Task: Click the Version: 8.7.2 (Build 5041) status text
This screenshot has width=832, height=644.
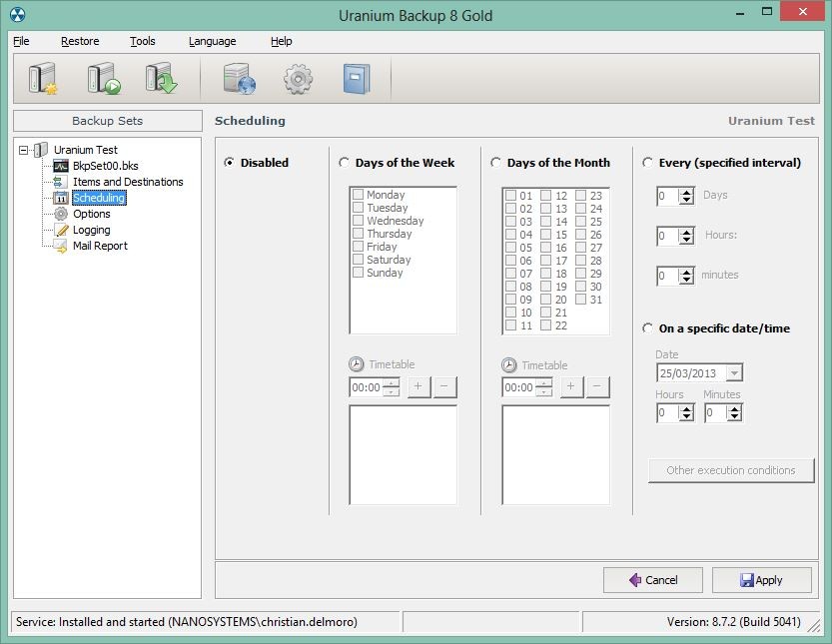Action: coord(734,622)
